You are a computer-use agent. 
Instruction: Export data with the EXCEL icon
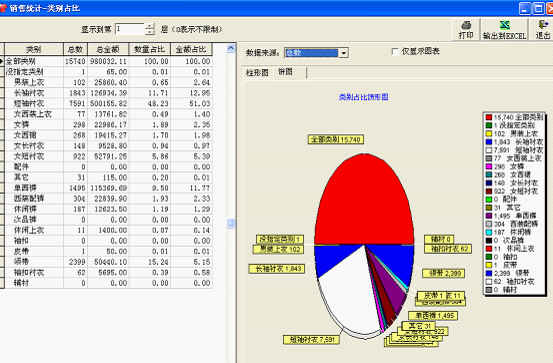click(x=505, y=25)
